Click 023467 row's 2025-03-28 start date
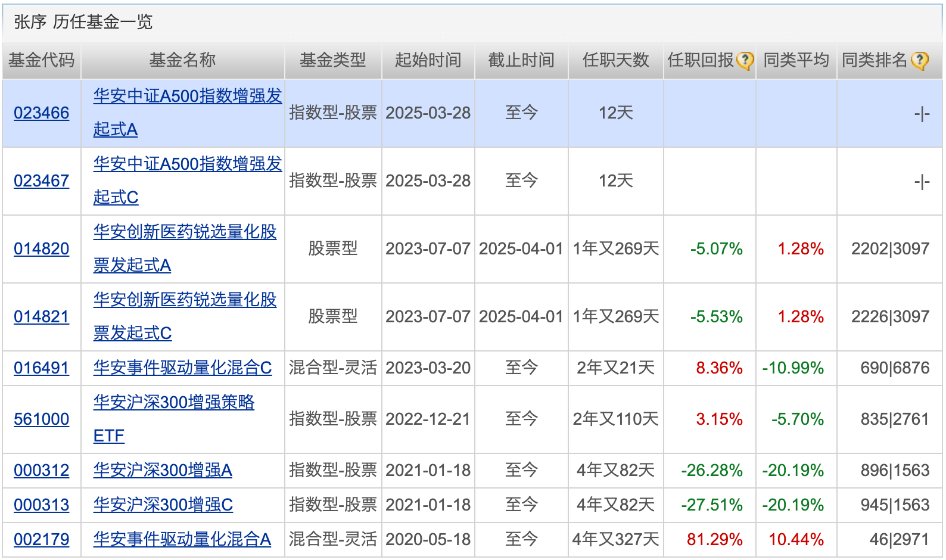This screenshot has width=946, height=560. (428, 181)
